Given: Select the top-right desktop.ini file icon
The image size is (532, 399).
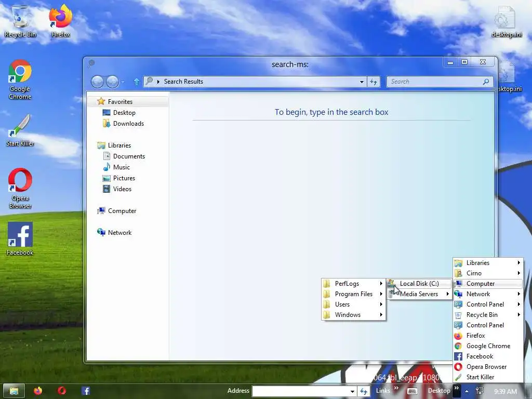Looking at the screenshot, I should tap(506, 21).
